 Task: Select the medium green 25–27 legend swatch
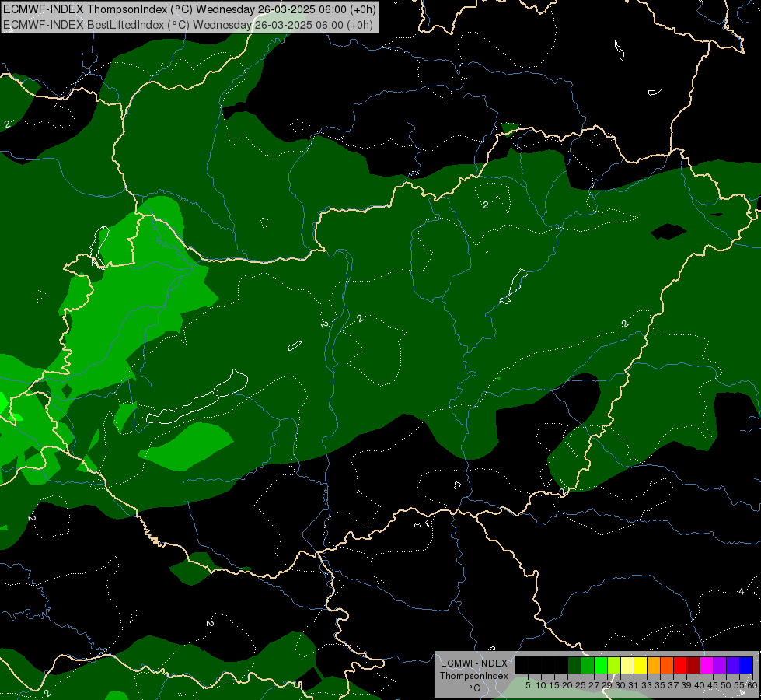588,665
